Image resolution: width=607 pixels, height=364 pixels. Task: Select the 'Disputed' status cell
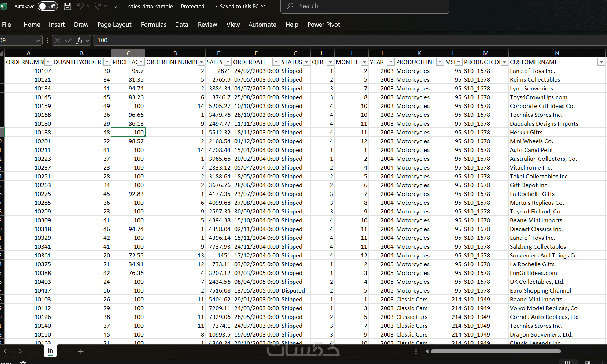pos(295,290)
